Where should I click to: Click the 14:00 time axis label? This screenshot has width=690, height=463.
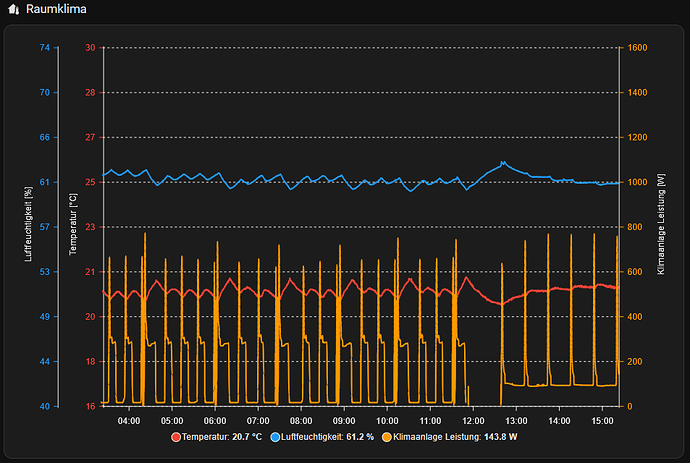(x=559, y=421)
